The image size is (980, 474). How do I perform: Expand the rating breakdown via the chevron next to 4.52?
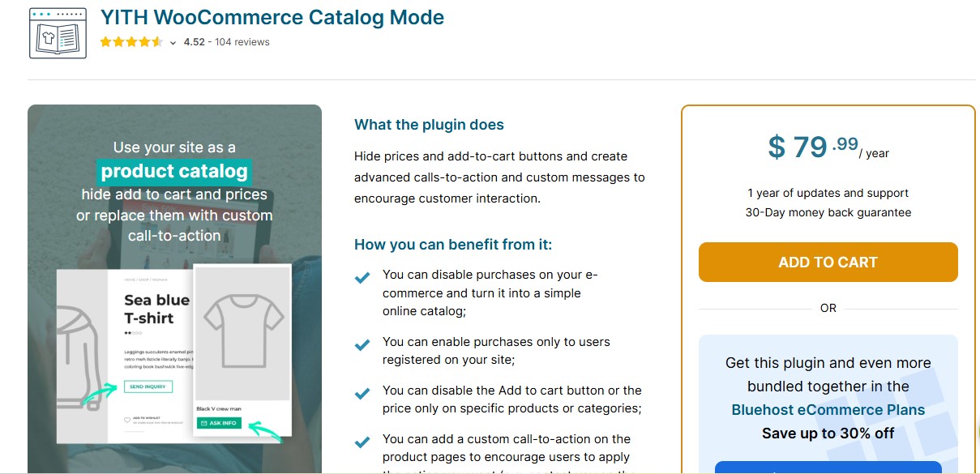[x=172, y=41]
